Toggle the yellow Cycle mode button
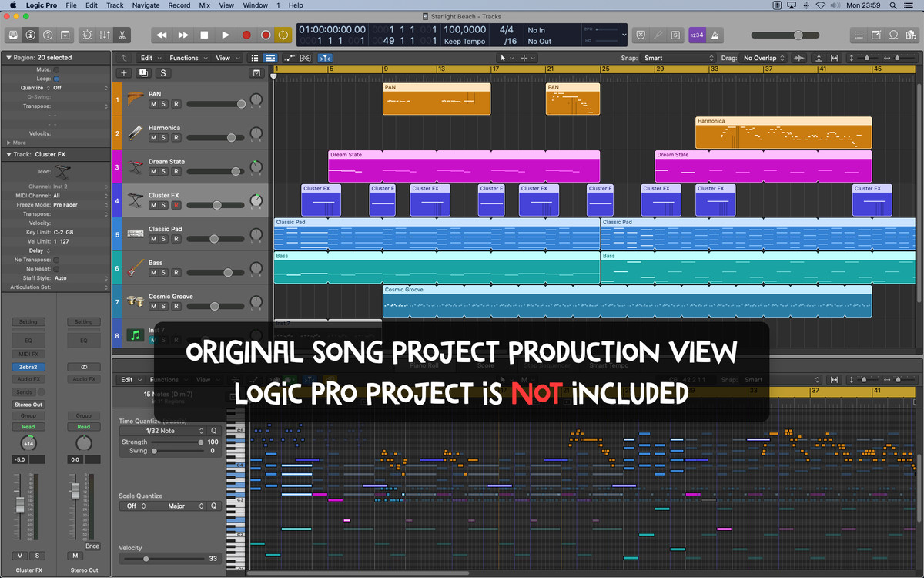This screenshot has width=924, height=578. click(x=283, y=35)
